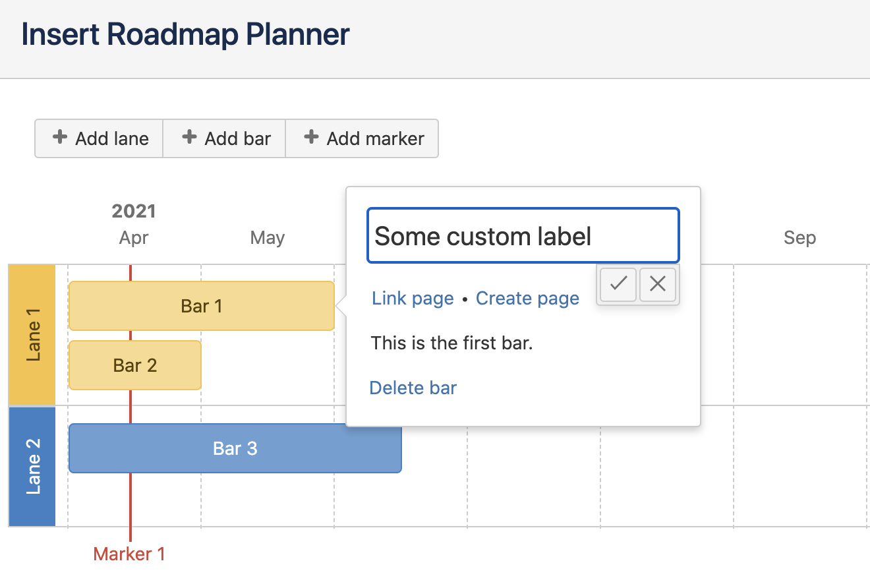870x588 pixels.
Task: Open the Link page link
Action: pyautogui.click(x=413, y=299)
